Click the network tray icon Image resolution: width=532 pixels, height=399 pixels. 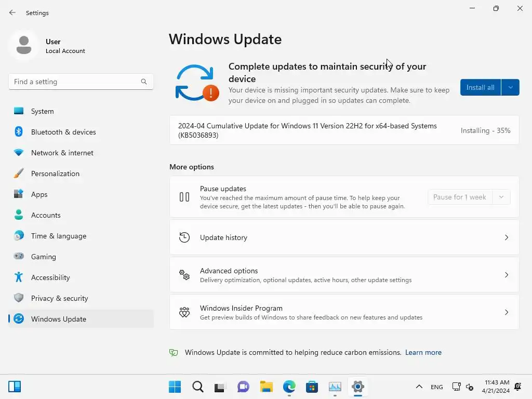[x=456, y=387]
